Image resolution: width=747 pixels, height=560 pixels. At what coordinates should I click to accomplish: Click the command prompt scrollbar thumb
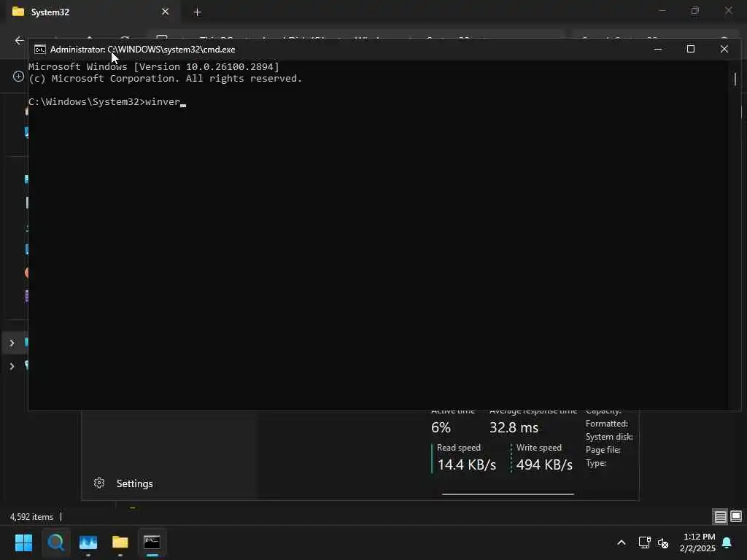click(735, 79)
